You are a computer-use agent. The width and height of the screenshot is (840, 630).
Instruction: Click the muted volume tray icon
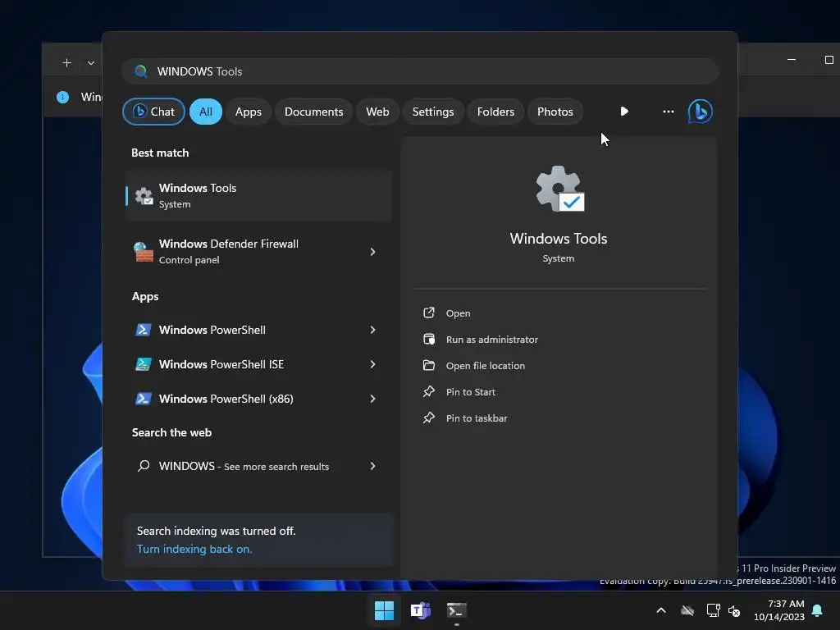coord(734,610)
